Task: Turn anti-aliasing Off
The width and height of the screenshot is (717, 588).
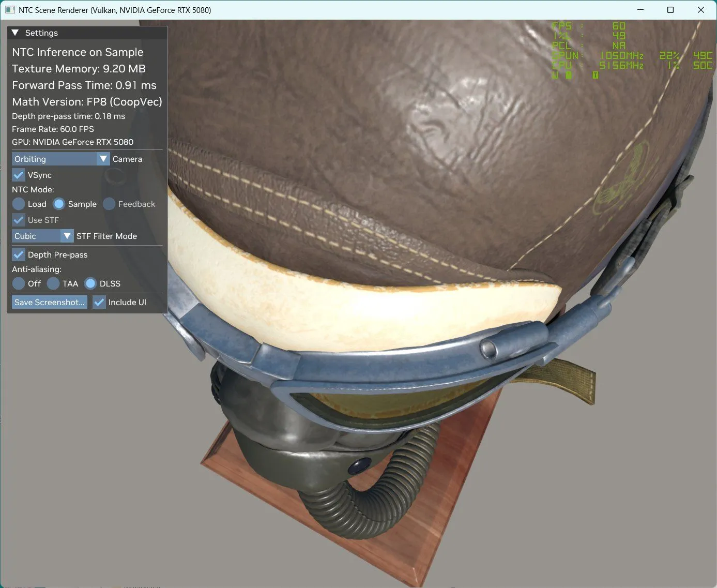Action: tap(19, 283)
